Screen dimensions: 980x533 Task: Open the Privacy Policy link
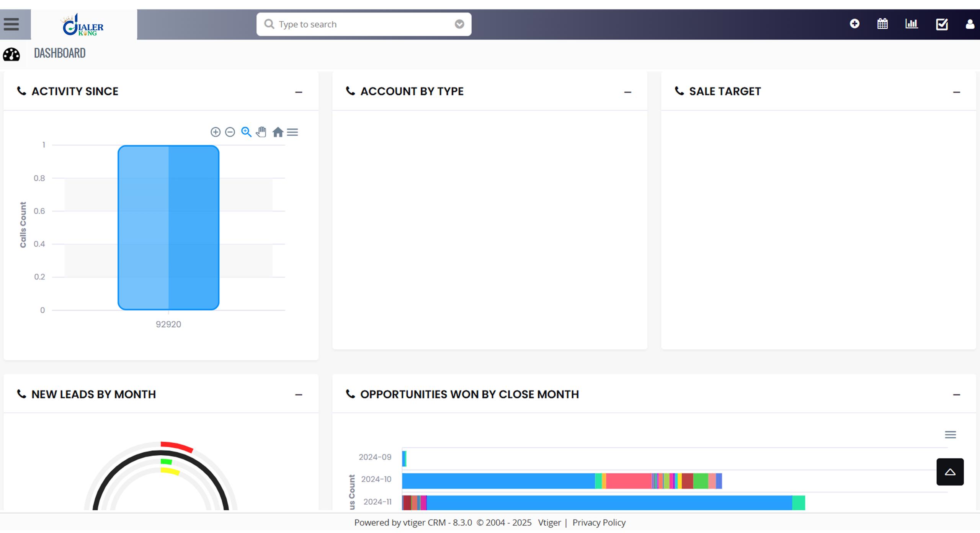tap(599, 522)
